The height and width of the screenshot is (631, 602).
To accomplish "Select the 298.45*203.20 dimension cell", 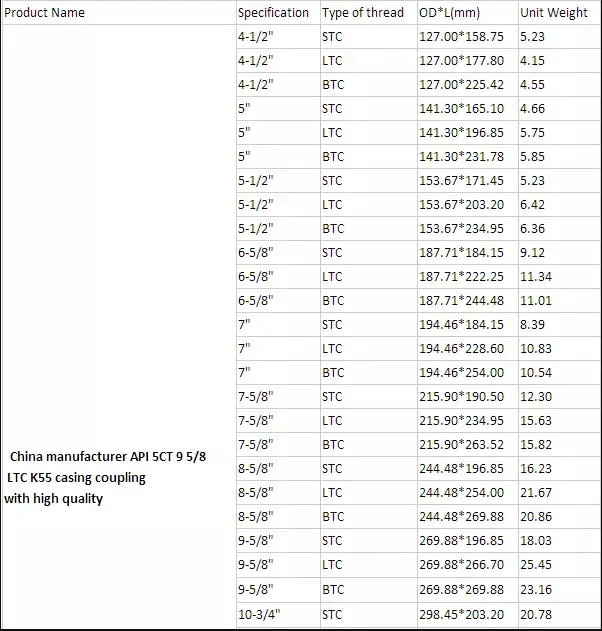I will [460, 613].
